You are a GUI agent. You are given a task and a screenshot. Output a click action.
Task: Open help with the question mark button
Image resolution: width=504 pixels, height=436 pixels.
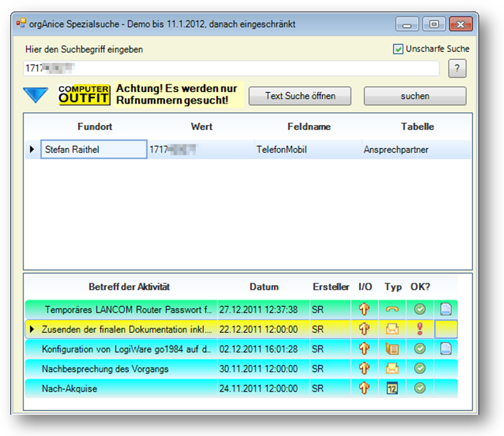457,68
